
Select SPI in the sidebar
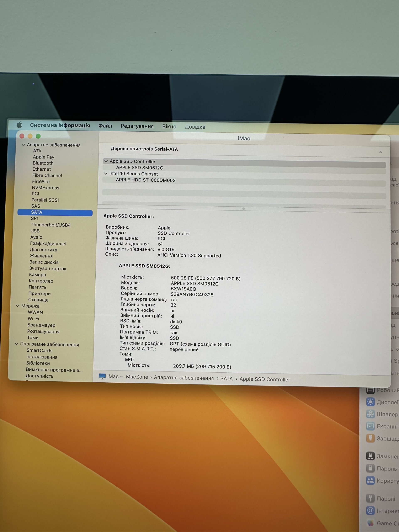click(x=34, y=218)
